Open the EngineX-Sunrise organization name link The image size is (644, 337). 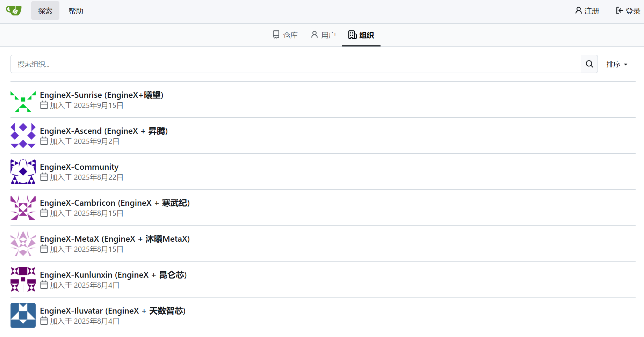click(102, 95)
